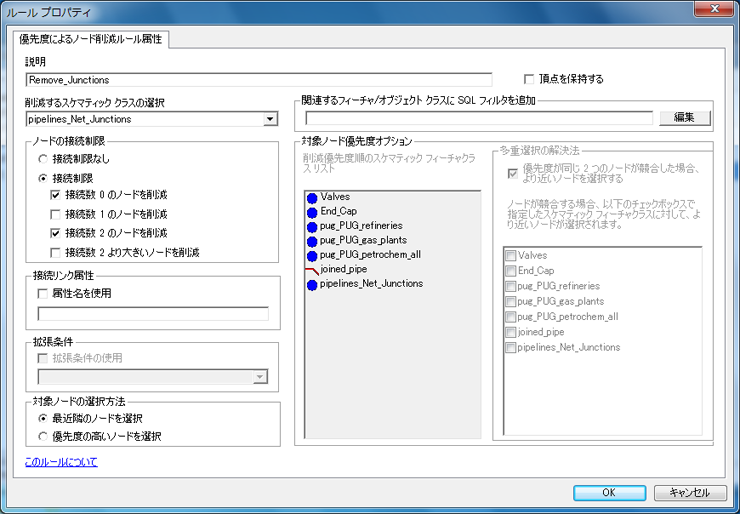Click the Remove_Junctions description field
The height and width of the screenshot is (514, 740).
[x=259, y=80]
